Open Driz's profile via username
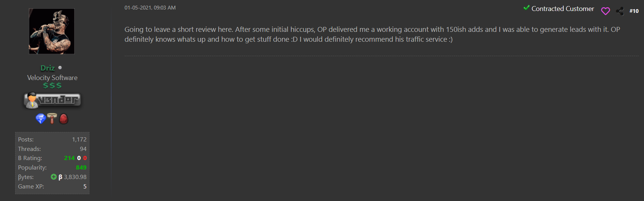The height and width of the screenshot is (201, 644). (x=48, y=68)
